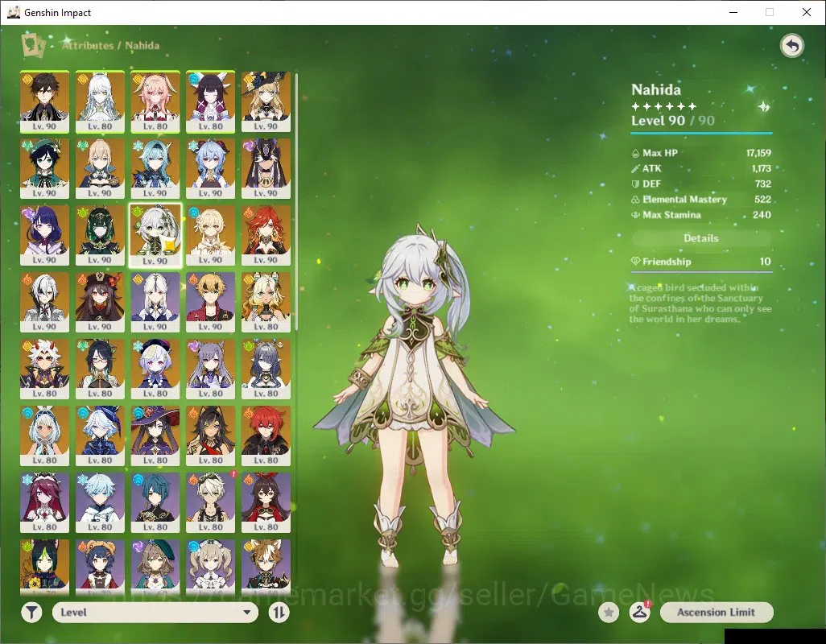Select Rosaria's portrait

click(x=45, y=503)
